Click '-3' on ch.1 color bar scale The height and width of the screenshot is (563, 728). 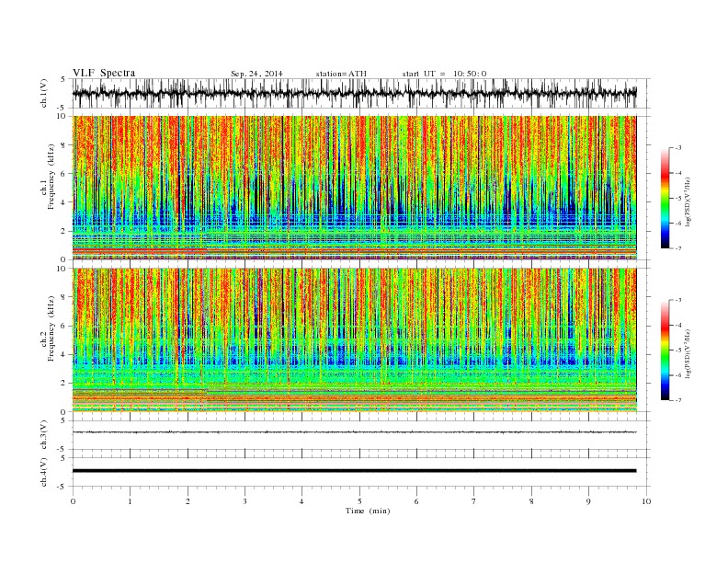tap(677, 148)
